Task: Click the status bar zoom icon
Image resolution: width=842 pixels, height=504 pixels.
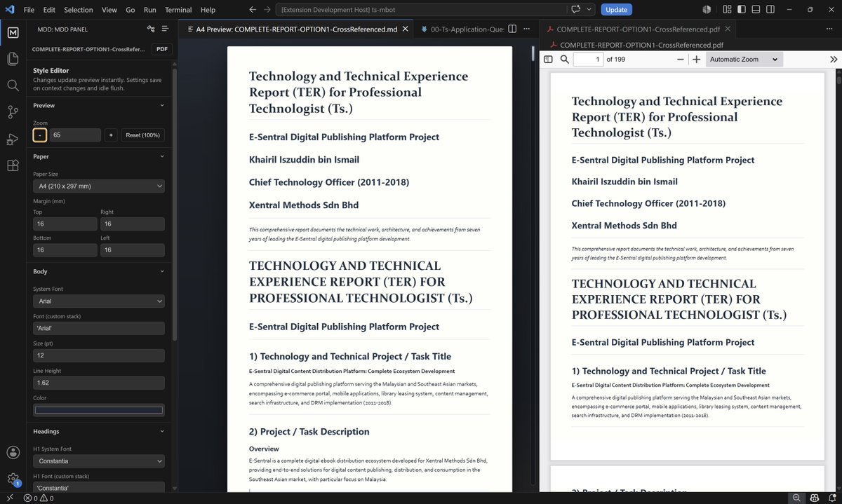Action: click(796, 498)
